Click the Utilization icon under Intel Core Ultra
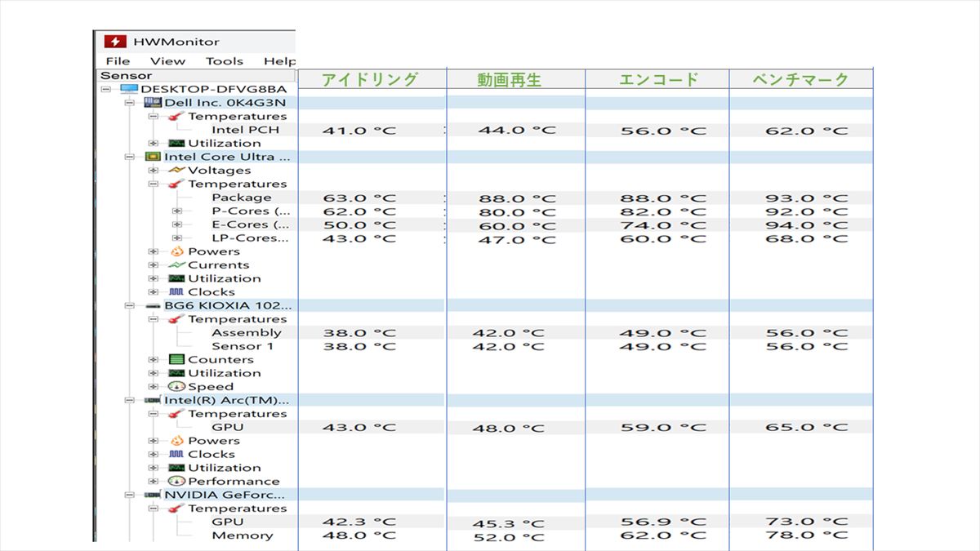This screenshot has width=980, height=551. [x=176, y=278]
